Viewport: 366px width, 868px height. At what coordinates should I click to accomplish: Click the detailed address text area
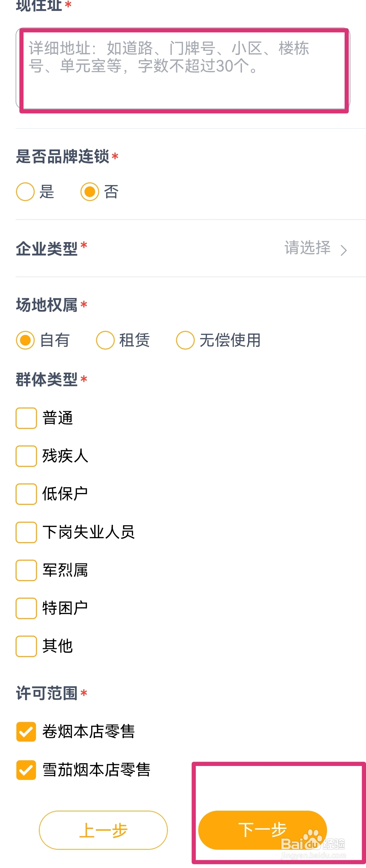pos(183,68)
